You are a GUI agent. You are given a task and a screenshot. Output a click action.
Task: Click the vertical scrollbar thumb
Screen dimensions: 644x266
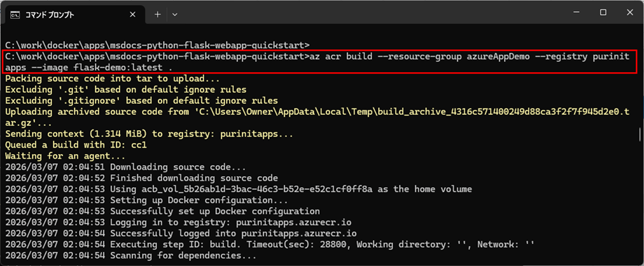[x=641, y=134]
